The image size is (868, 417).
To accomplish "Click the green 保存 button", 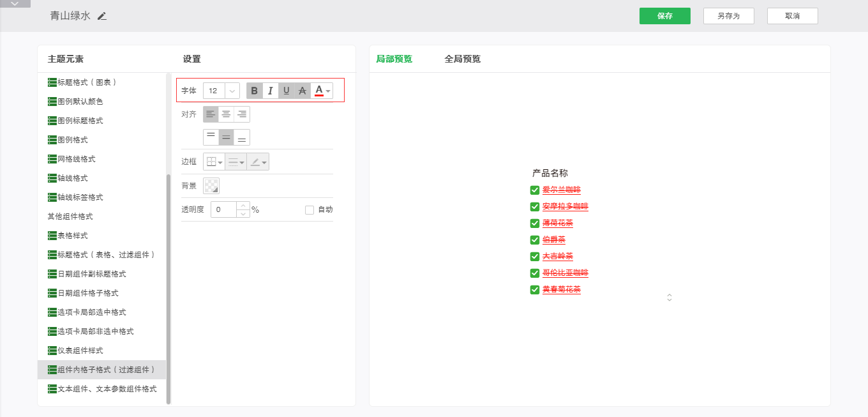I will click(664, 16).
